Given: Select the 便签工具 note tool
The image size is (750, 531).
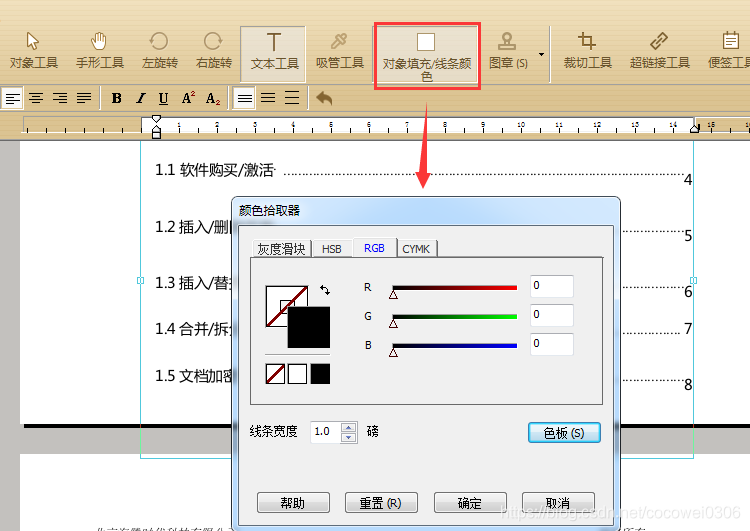Looking at the screenshot, I should tap(729, 51).
